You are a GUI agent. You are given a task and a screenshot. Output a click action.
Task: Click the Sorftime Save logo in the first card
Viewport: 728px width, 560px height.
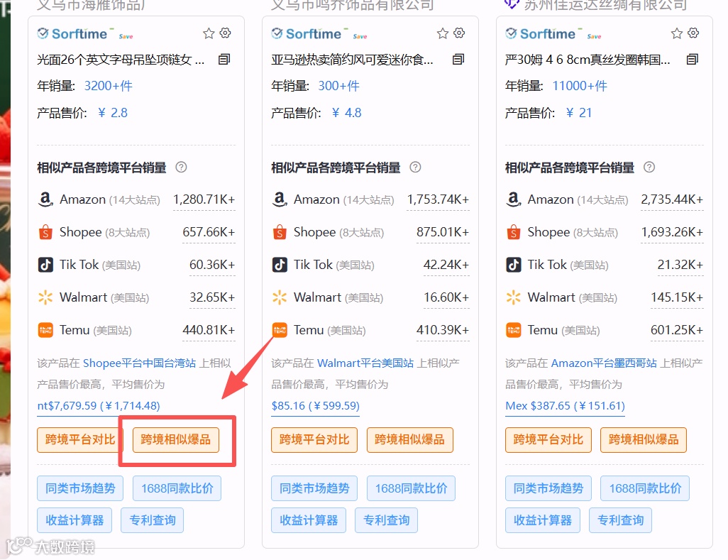click(x=85, y=34)
